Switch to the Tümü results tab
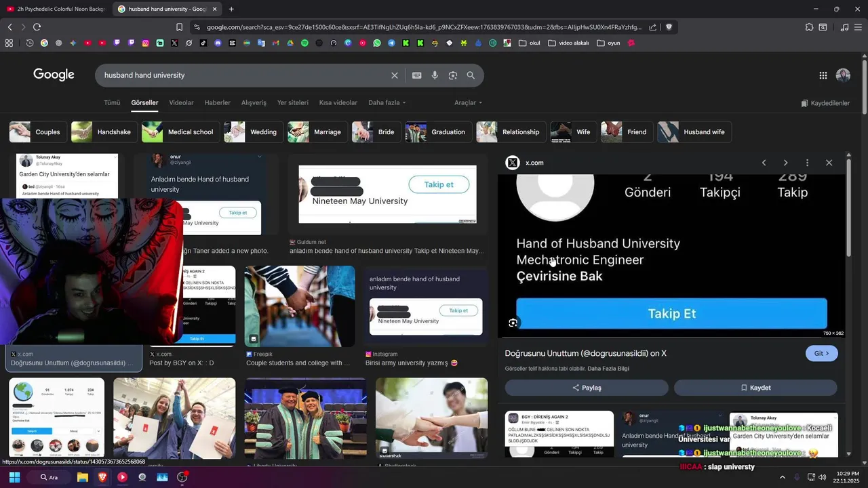The width and height of the screenshot is (868, 488). tap(112, 103)
